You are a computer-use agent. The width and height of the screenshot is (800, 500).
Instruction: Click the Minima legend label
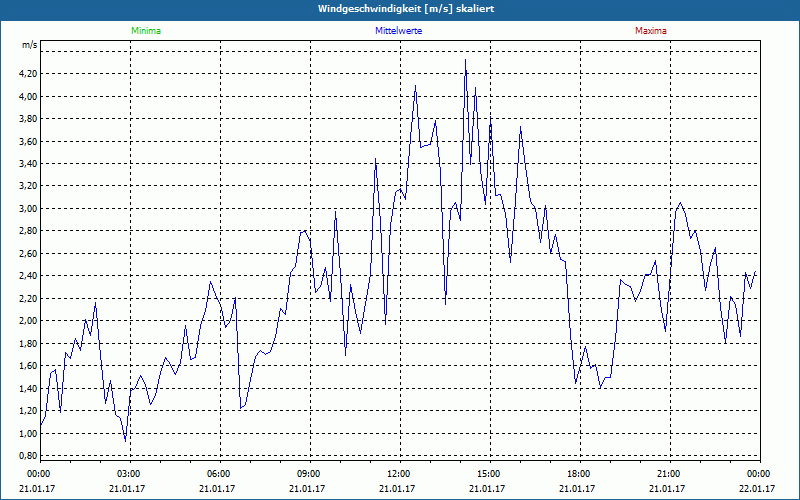[x=146, y=31]
